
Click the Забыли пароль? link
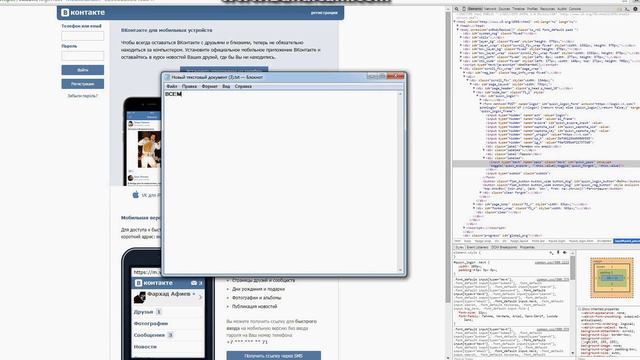(83, 96)
